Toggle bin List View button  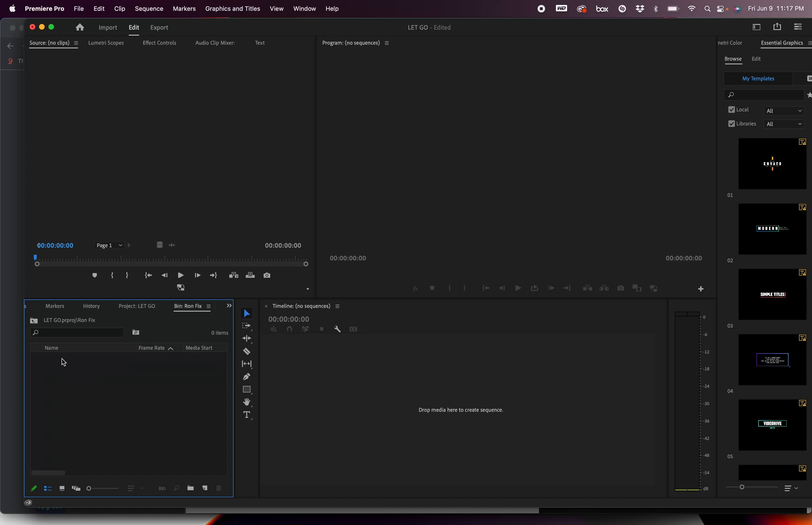(x=48, y=489)
